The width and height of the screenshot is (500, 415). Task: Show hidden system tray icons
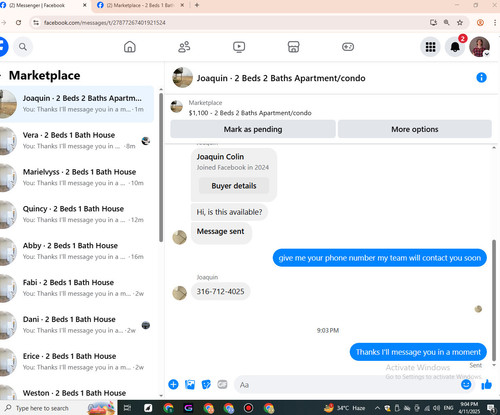coord(377,408)
